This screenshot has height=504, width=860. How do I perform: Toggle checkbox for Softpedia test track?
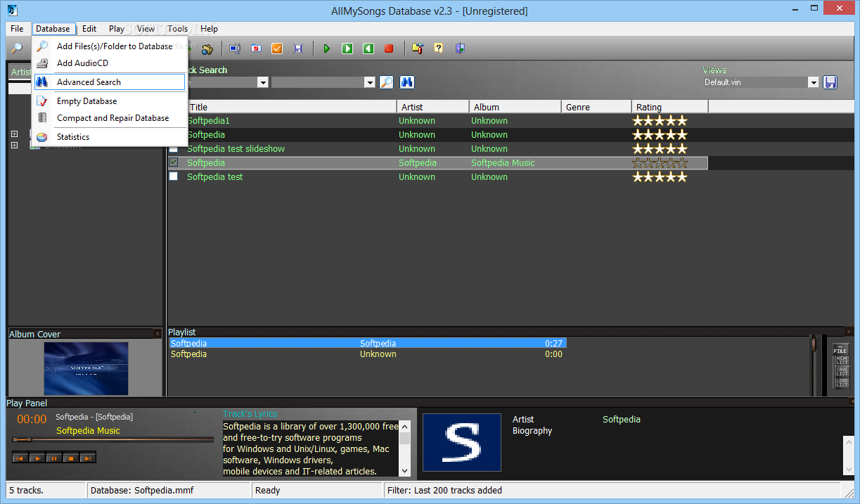point(174,177)
